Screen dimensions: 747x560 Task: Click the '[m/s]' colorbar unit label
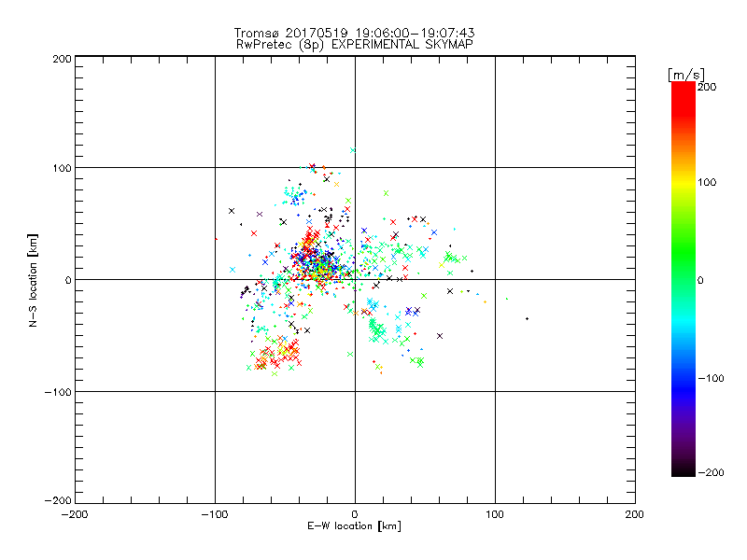pyautogui.click(x=686, y=75)
